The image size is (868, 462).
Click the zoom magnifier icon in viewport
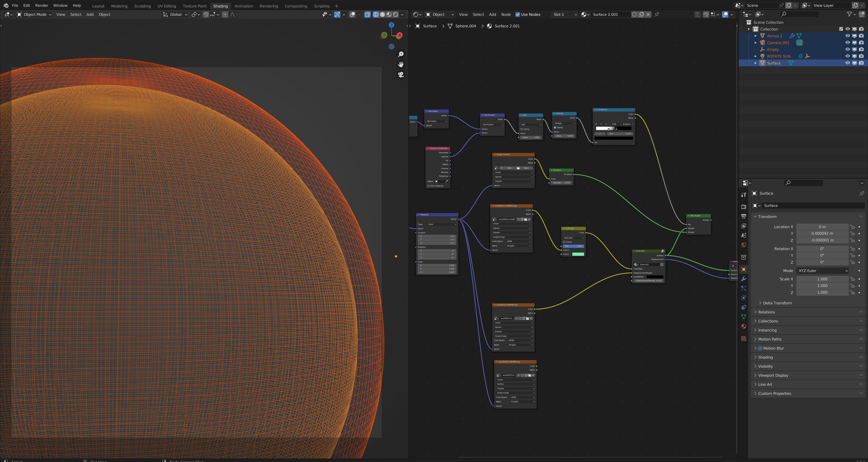coord(401,54)
